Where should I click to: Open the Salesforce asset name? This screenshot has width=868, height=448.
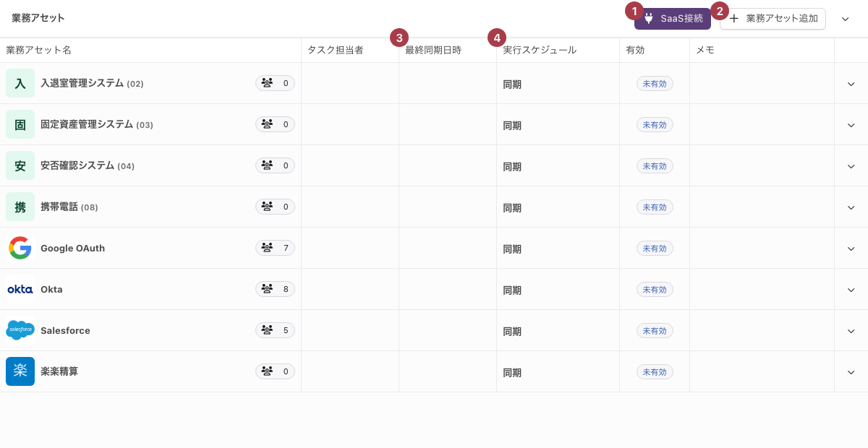coord(65,330)
